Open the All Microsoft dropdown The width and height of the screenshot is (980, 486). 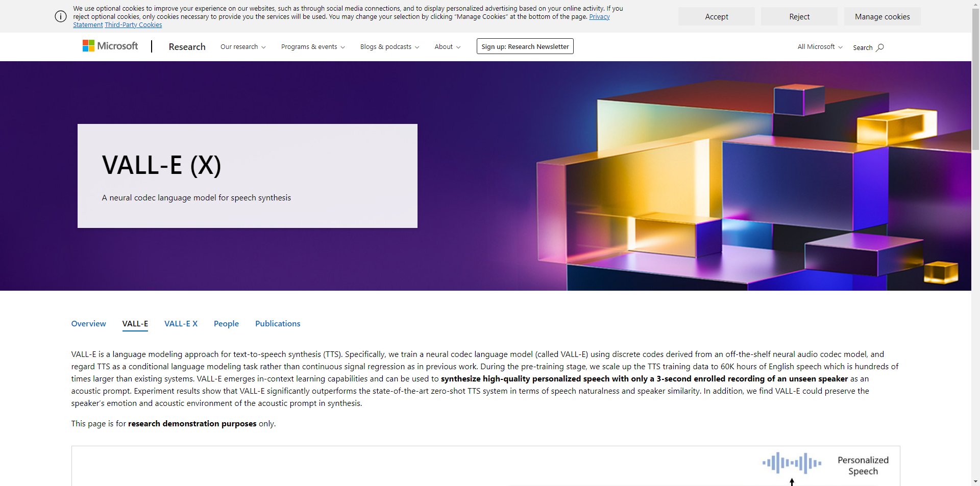point(820,46)
